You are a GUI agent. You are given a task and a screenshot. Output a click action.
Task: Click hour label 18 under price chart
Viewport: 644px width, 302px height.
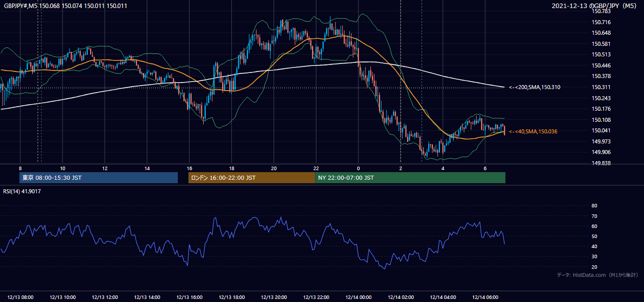pos(231,168)
